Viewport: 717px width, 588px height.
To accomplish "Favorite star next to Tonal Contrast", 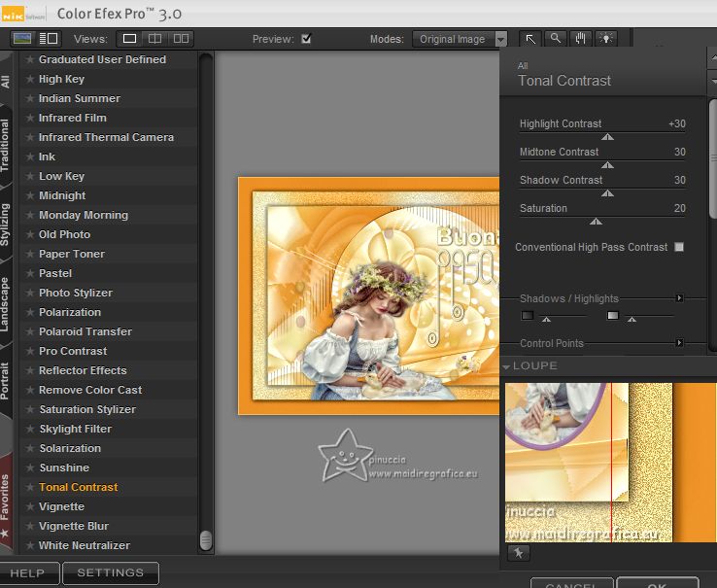I will click(x=30, y=487).
